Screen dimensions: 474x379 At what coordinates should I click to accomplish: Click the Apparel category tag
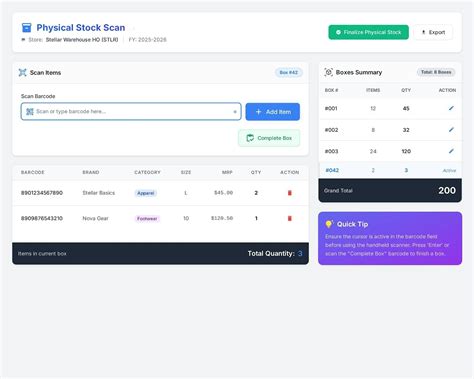pos(146,193)
